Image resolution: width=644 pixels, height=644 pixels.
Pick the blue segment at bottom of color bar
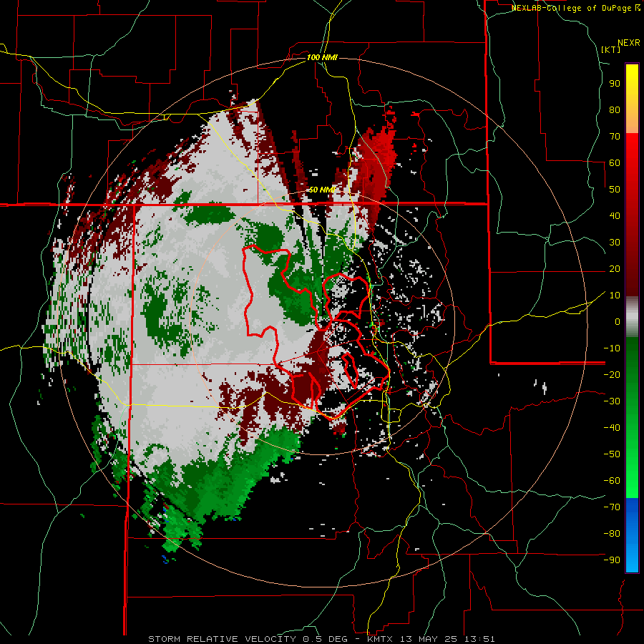[x=632, y=535]
